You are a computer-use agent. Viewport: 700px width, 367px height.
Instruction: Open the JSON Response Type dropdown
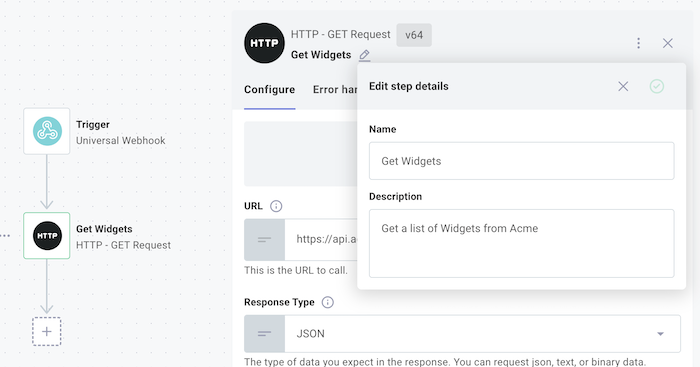483,334
